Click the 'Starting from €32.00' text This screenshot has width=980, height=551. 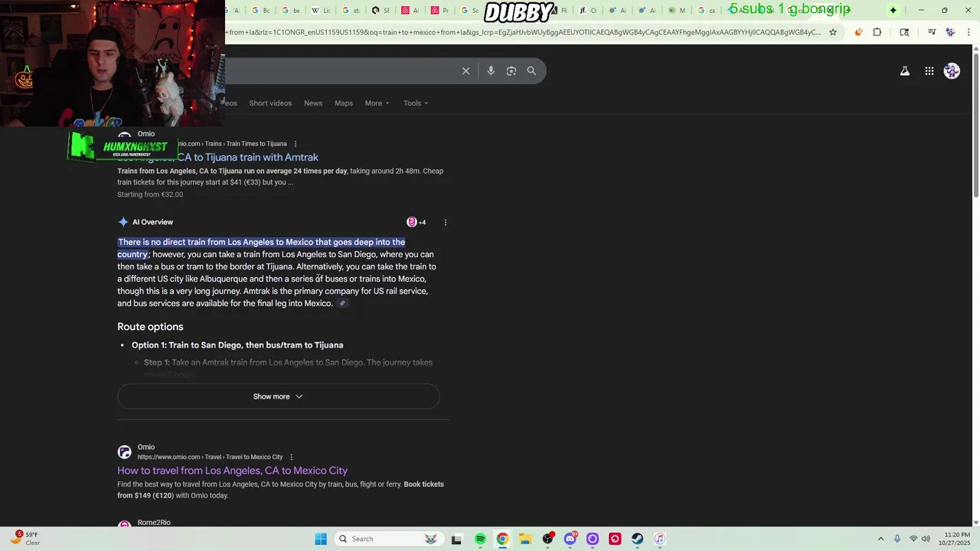point(150,194)
